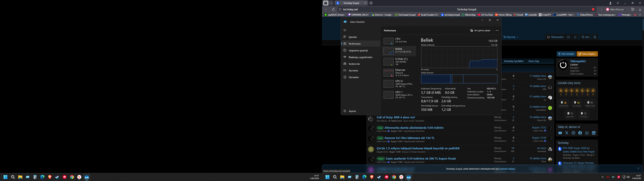This screenshot has height=181, width=644.
Task: Open Techolay notifications bell icon
Action: (575, 37)
